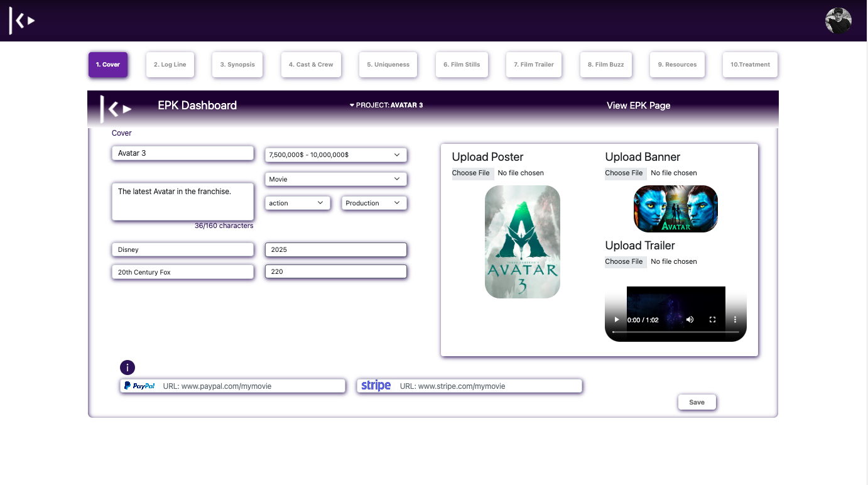Click the Stripe logo
Screen dimensions: 868x485
(376, 386)
